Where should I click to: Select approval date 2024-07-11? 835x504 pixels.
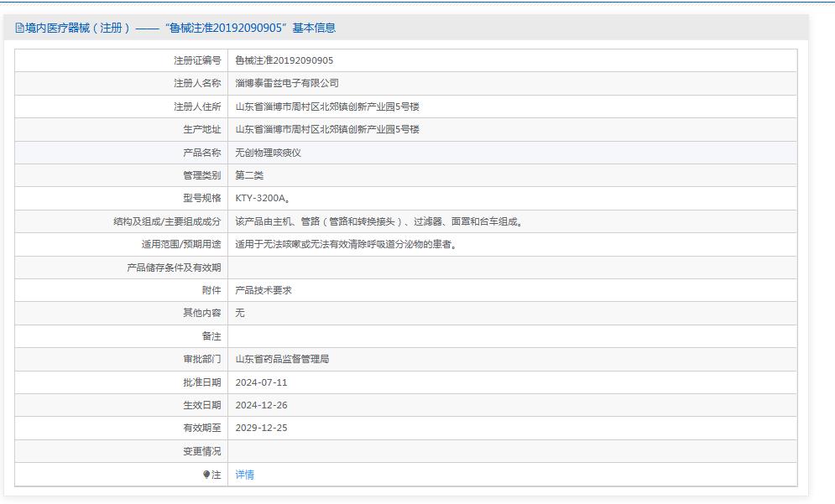pyautogui.click(x=262, y=382)
